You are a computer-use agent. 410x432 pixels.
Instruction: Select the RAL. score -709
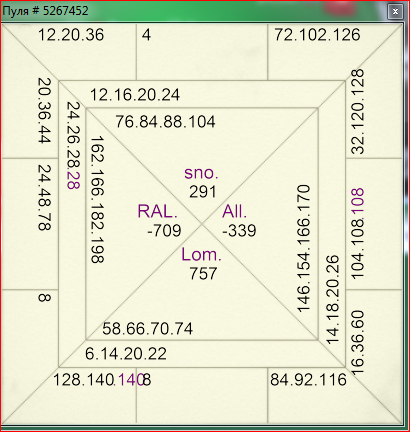point(164,231)
